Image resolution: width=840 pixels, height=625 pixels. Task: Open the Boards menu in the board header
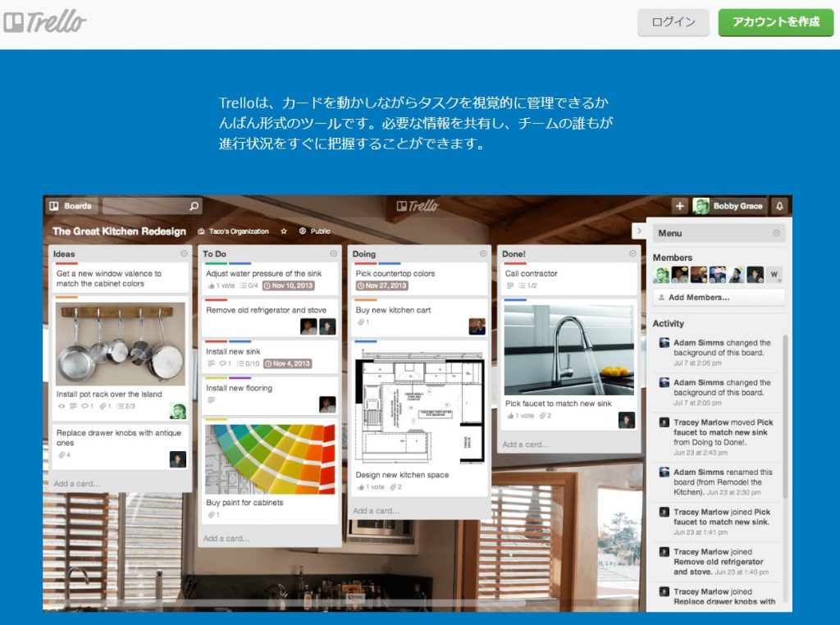[71, 206]
